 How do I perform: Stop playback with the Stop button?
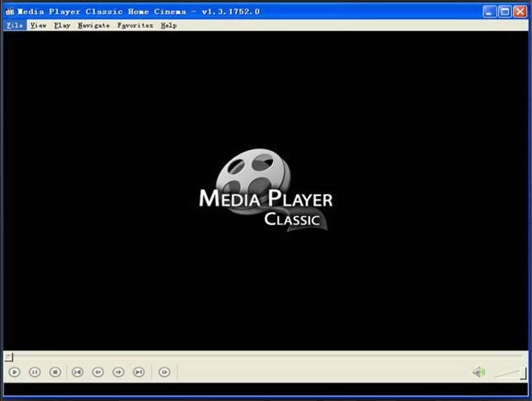tap(54, 372)
